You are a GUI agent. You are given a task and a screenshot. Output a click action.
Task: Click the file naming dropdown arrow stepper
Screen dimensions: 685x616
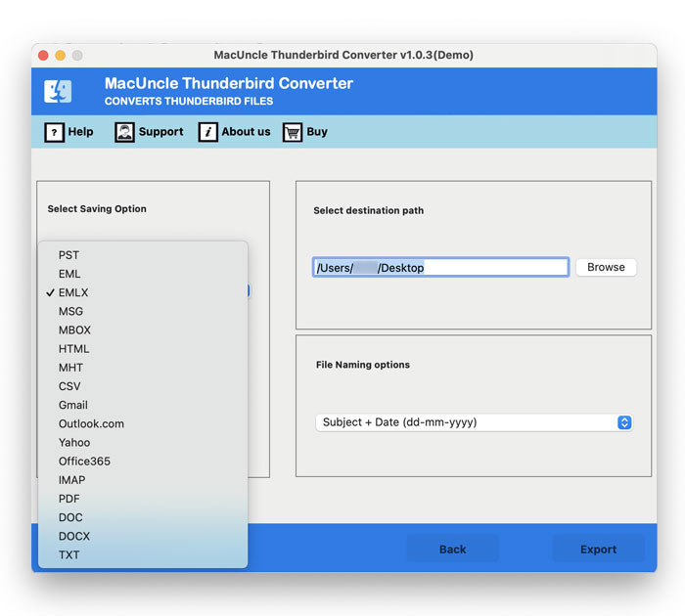[624, 422]
